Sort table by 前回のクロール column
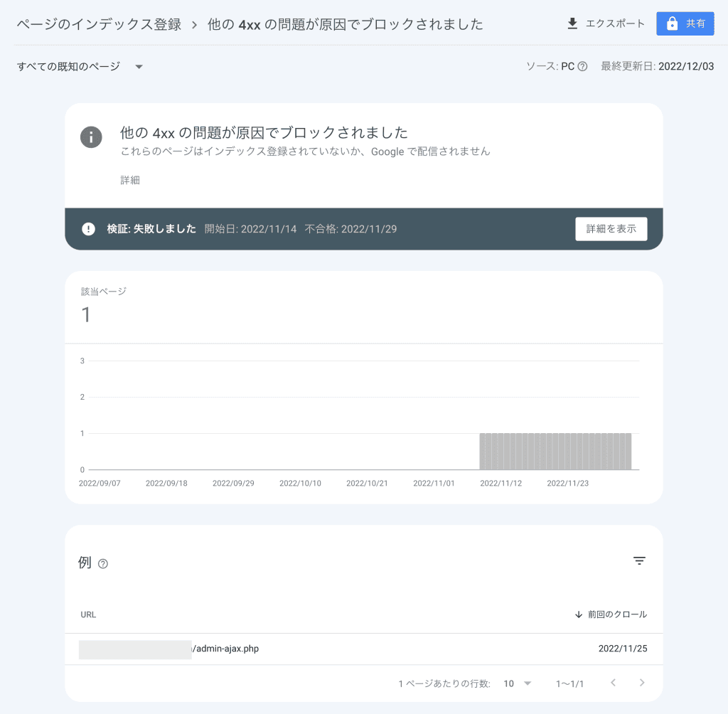 (617, 614)
